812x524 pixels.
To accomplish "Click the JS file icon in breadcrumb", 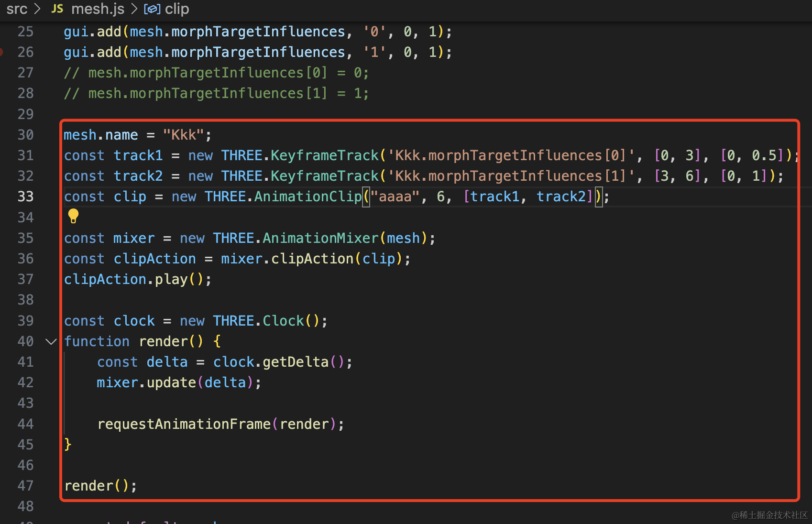I will [x=57, y=9].
